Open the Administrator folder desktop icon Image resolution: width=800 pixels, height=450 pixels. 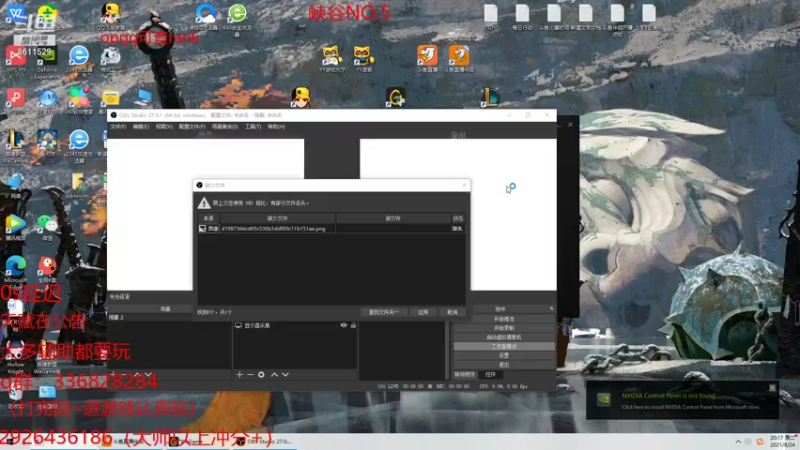pyautogui.click(x=79, y=186)
